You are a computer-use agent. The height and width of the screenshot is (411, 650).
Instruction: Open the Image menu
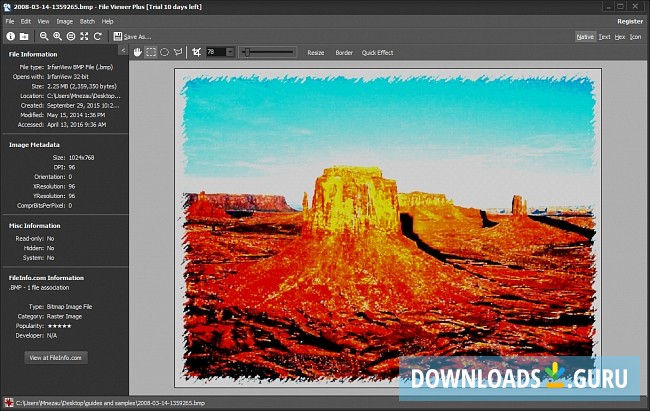point(64,22)
